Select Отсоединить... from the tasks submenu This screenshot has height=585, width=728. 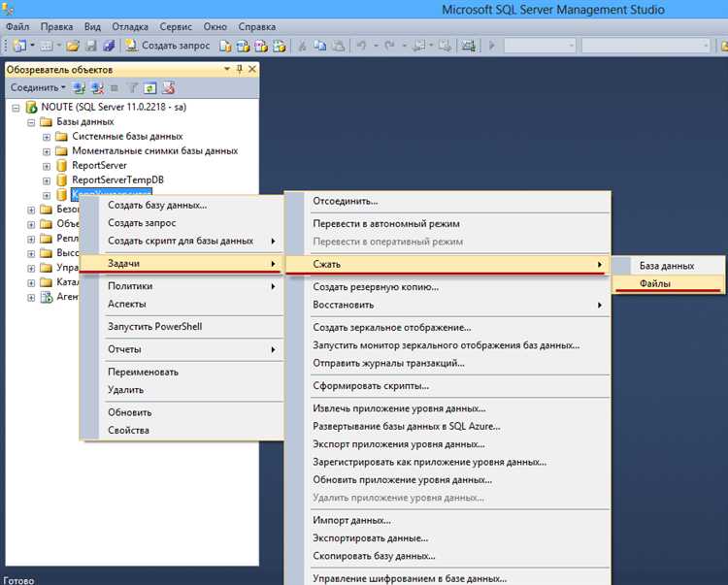(x=346, y=201)
